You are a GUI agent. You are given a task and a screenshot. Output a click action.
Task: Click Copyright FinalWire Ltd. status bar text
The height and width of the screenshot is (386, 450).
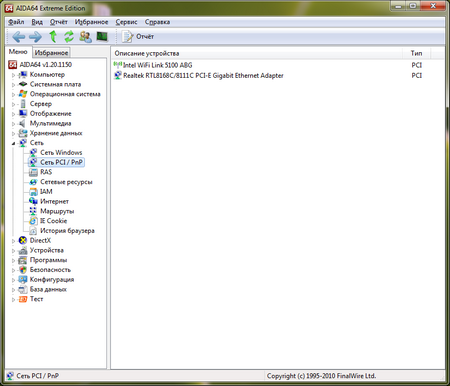pos(321,376)
